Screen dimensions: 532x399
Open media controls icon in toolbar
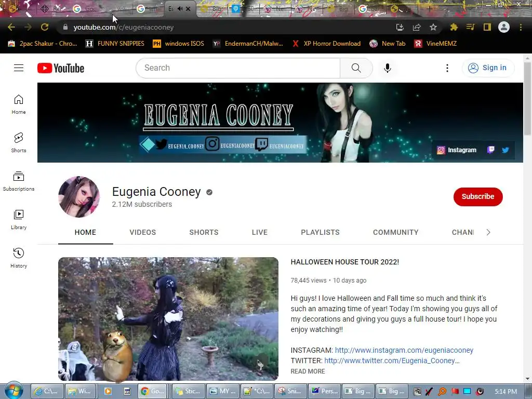coord(470,27)
